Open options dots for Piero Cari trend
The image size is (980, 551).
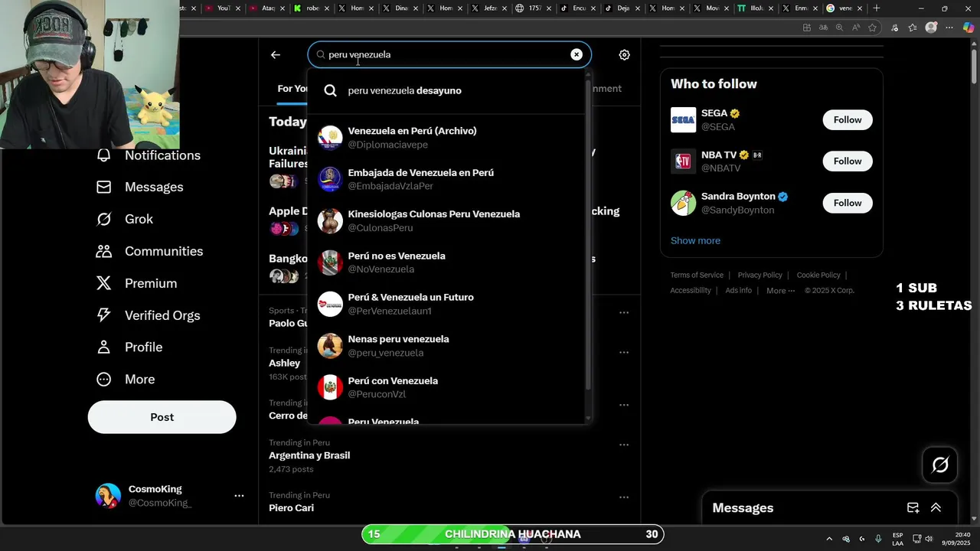pyautogui.click(x=624, y=497)
